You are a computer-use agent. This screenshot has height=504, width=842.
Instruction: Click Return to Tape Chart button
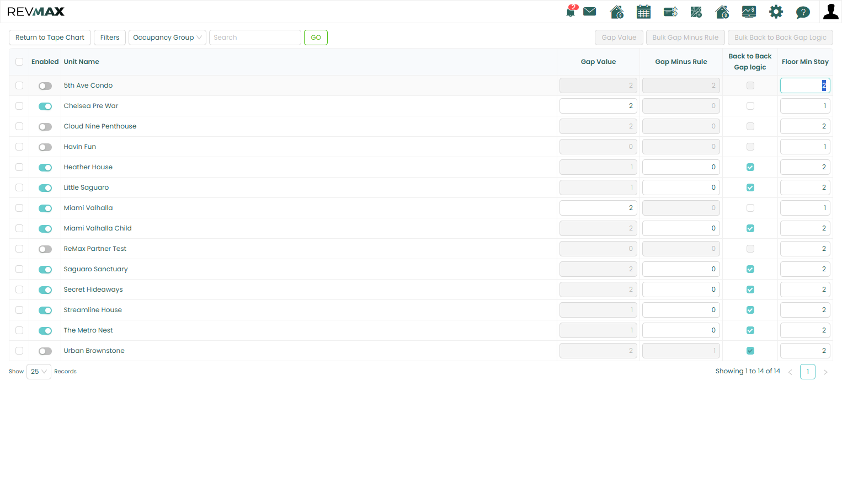(x=50, y=37)
